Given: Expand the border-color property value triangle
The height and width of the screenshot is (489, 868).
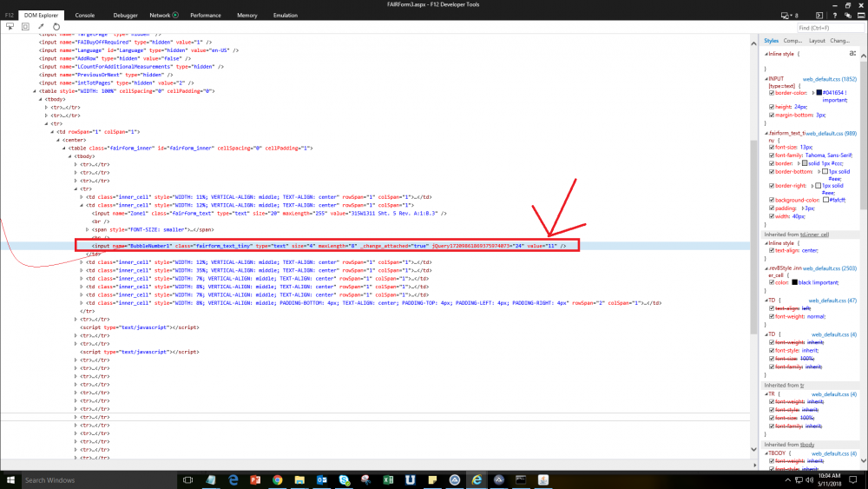Looking at the screenshot, I should [x=813, y=93].
